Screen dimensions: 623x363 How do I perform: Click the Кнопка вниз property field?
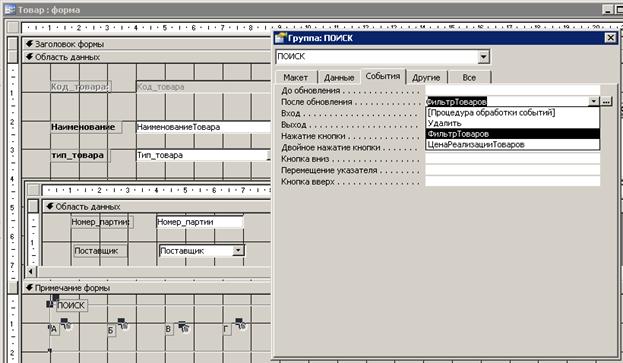513,159
